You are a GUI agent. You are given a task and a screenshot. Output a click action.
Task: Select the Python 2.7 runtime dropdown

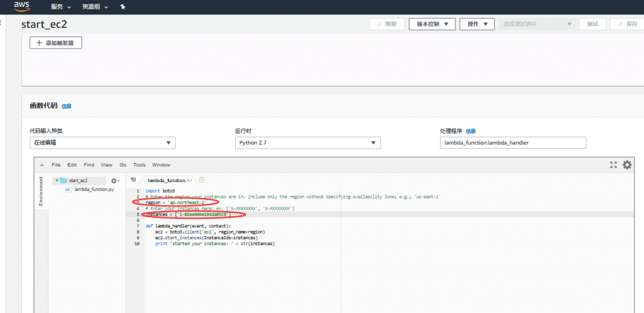pos(308,143)
